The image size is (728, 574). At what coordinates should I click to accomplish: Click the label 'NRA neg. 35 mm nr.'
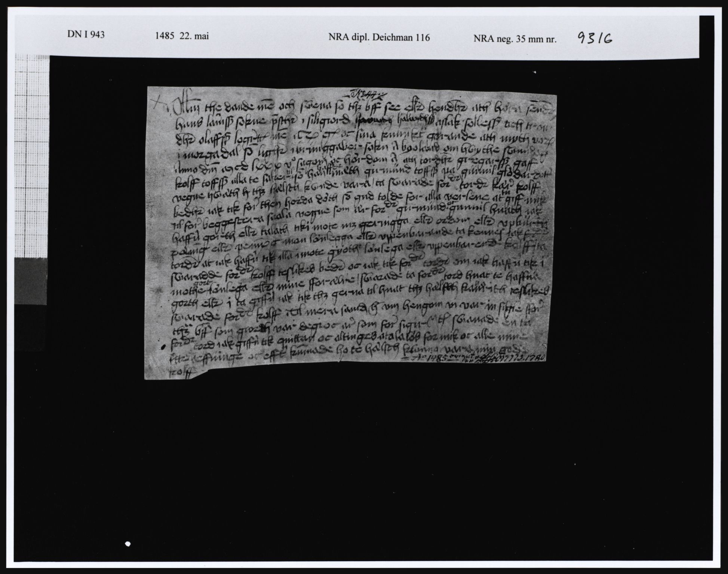click(514, 39)
